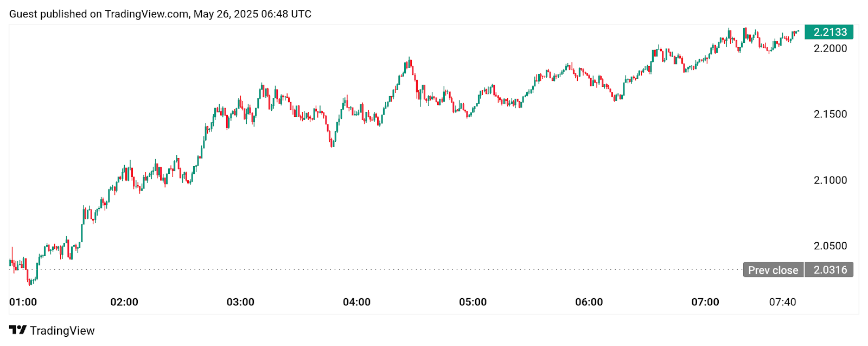Click the TradingView wordmark text at bottom
This screenshot has width=868, height=346.
(x=62, y=330)
